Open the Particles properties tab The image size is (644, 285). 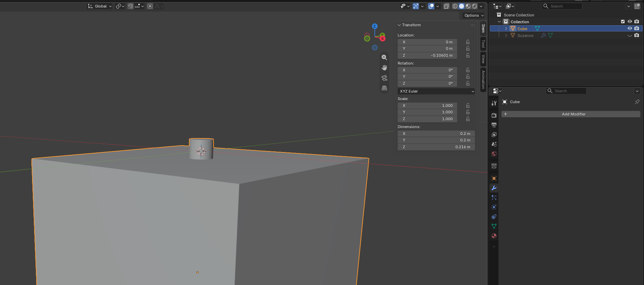pyautogui.click(x=494, y=198)
